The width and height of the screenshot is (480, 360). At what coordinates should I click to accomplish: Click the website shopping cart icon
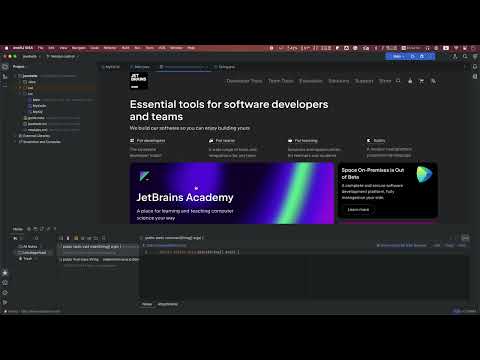click(421, 81)
